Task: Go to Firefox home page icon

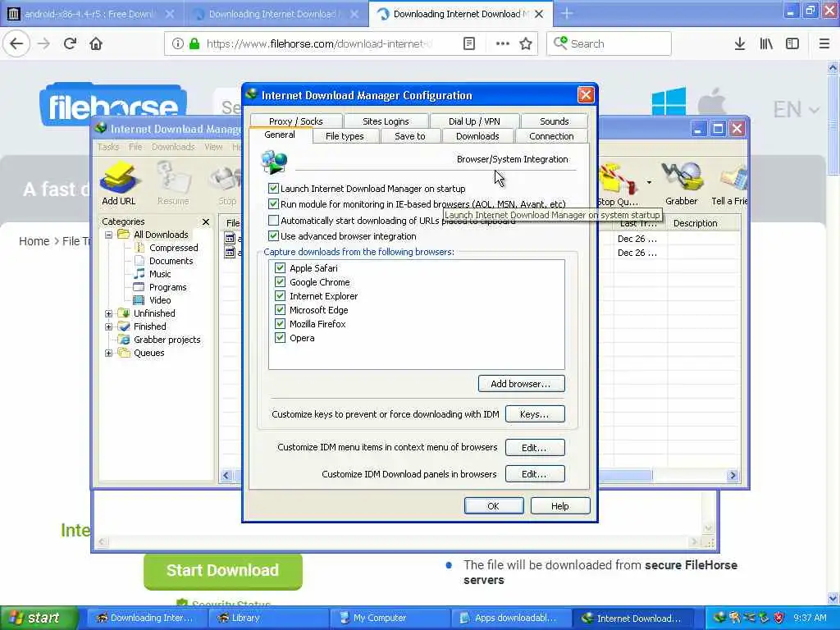Action: coord(96,43)
